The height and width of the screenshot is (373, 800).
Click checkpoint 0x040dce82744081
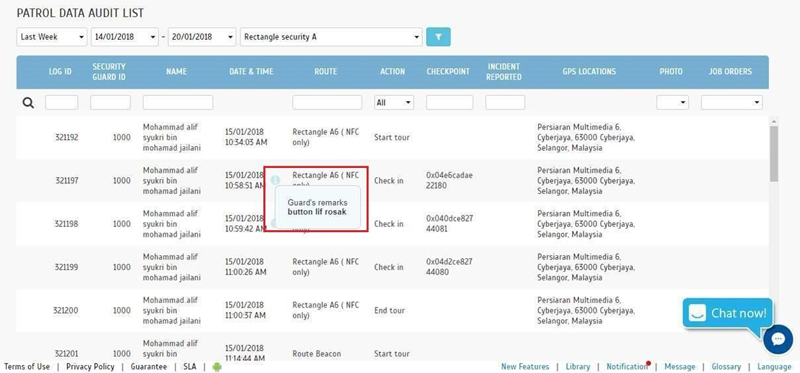tap(449, 223)
